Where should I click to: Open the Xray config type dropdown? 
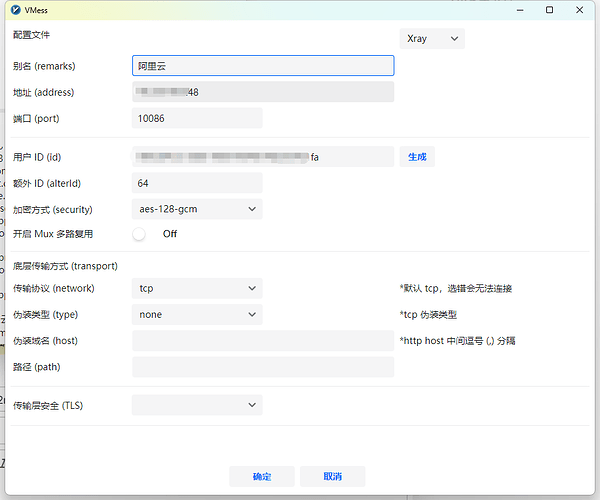point(432,39)
